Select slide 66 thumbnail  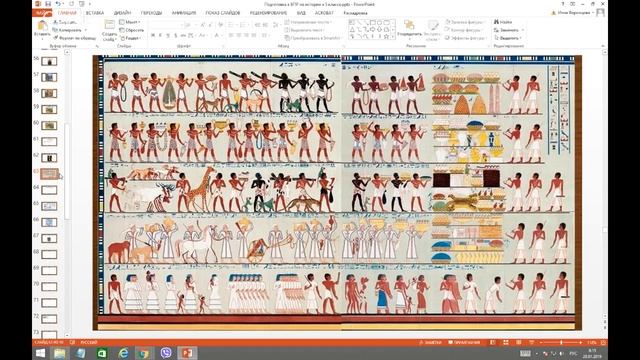49,222
